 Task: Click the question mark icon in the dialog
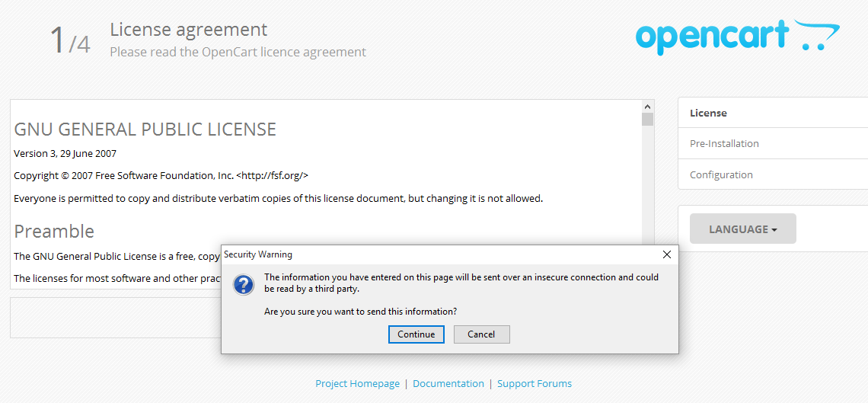[244, 285]
